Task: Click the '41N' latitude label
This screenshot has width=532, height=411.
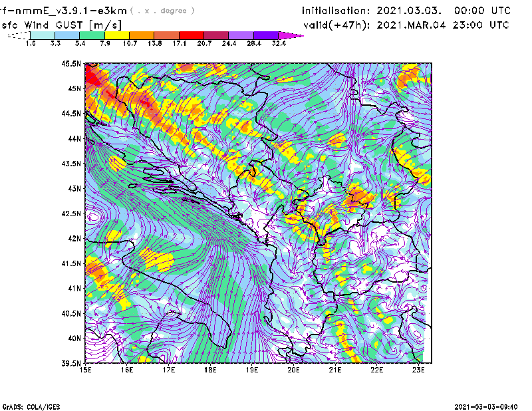Action: click(74, 289)
